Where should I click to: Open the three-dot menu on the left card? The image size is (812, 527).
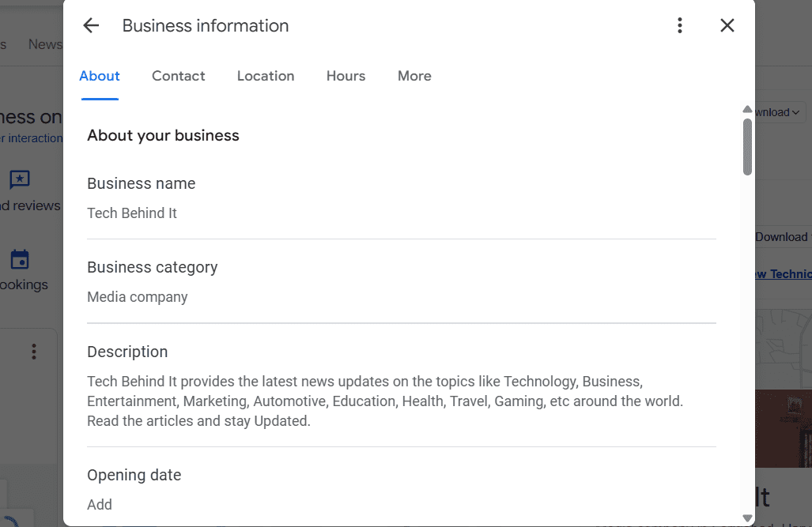coord(33,352)
